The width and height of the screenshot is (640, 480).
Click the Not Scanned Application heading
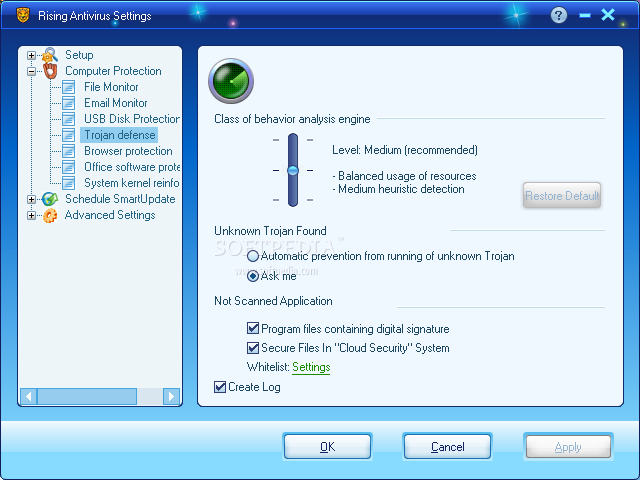tap(273, 301)
